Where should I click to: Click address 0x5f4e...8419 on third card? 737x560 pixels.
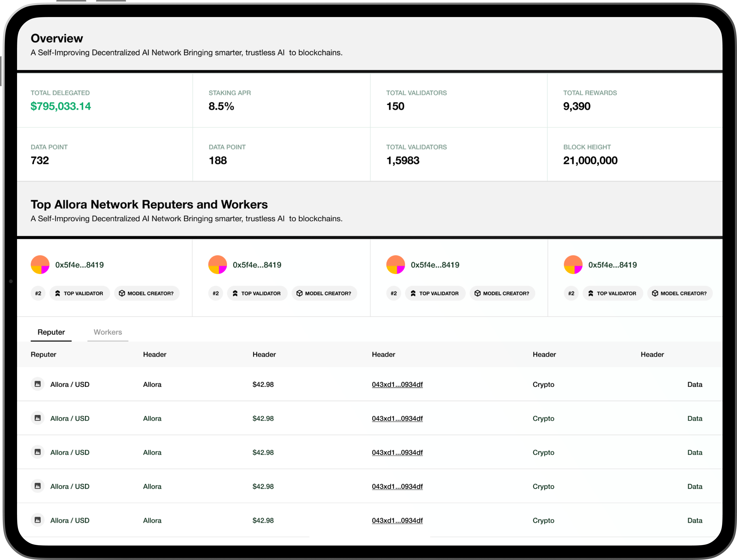pyautogui.click(x=435, y=265)
